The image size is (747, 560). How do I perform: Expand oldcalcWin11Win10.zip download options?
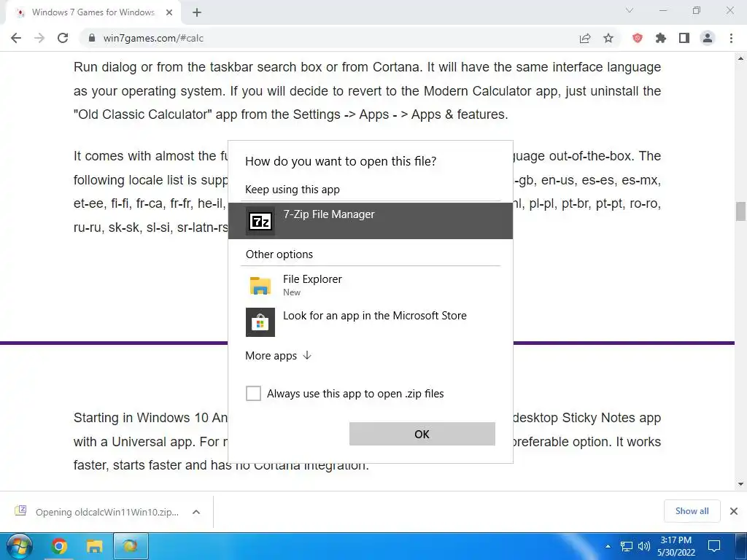pos(196,513)
